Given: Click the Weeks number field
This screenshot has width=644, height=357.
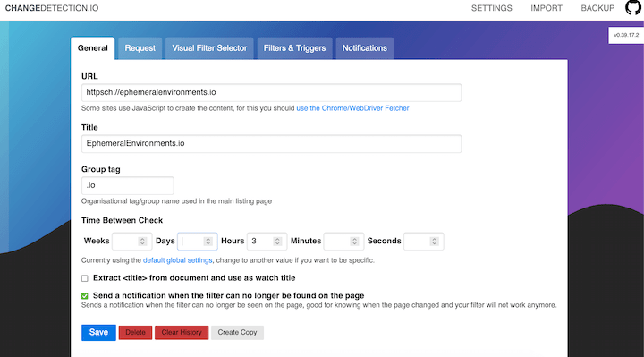Looking at the screenshot, I should coord(131,242).
